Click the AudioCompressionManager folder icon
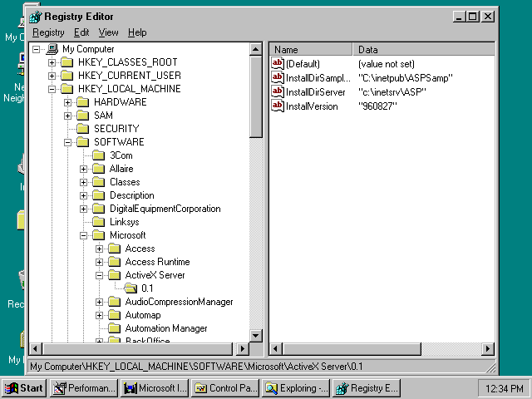 [115, 302]
